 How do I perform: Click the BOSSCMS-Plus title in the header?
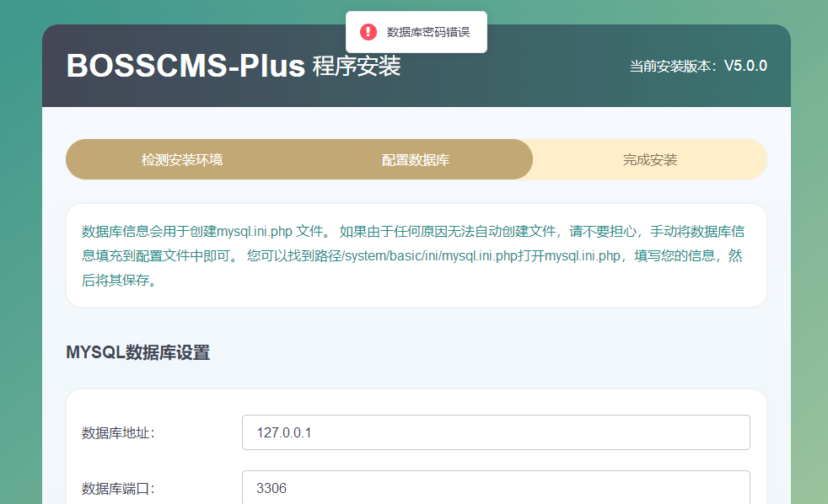pyautogui.click(x=185, y=66)
